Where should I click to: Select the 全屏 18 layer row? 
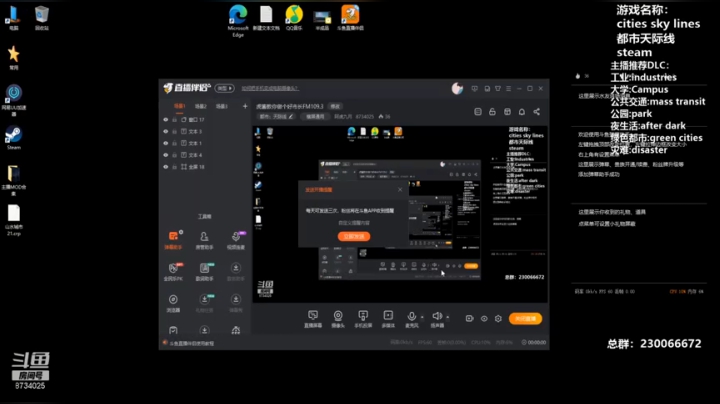pyautogui.click(x=204, y=167)
